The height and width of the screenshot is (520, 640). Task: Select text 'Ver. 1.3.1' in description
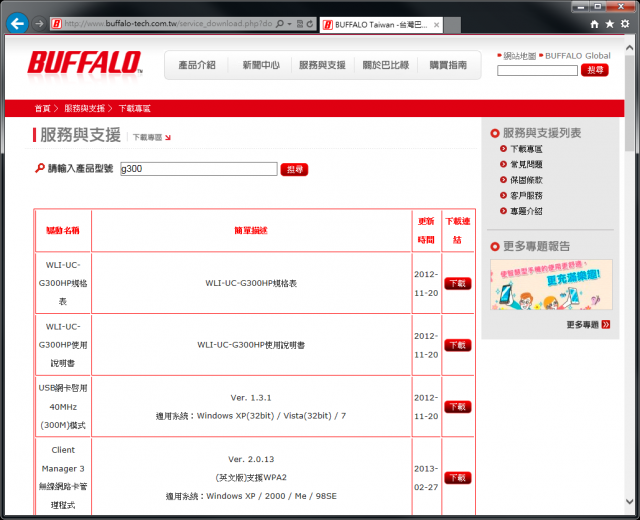251,398
